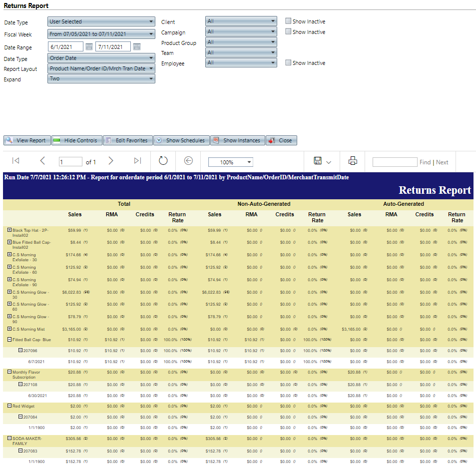Go to the last page
Screen dimensions: 476x469
(137, 161)
